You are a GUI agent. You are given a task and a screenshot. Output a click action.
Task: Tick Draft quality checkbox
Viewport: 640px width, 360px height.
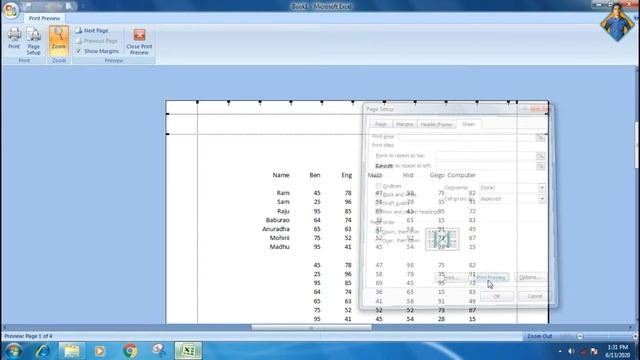(378, 203)
